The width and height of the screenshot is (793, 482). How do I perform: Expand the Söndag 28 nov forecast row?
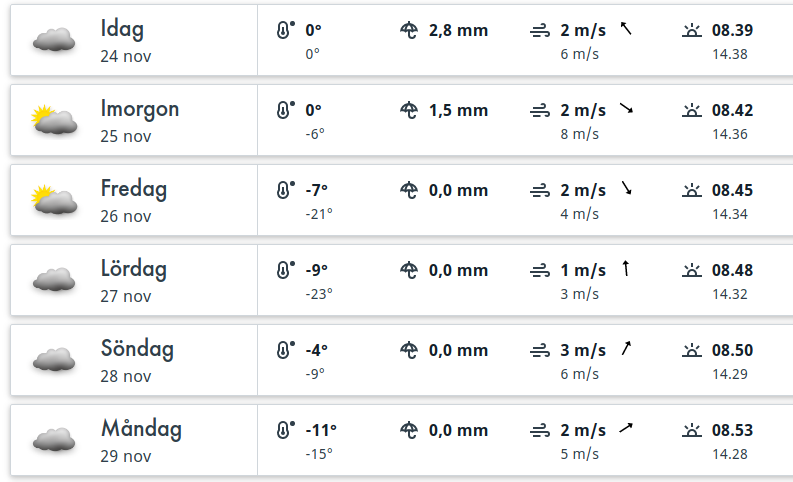tap(137, 360)
